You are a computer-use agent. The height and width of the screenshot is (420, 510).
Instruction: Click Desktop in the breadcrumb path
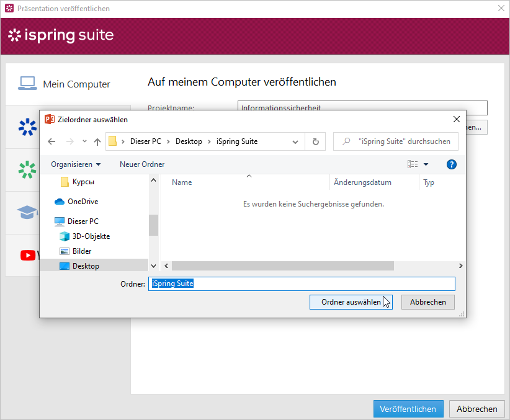click(x=189, y=141)
